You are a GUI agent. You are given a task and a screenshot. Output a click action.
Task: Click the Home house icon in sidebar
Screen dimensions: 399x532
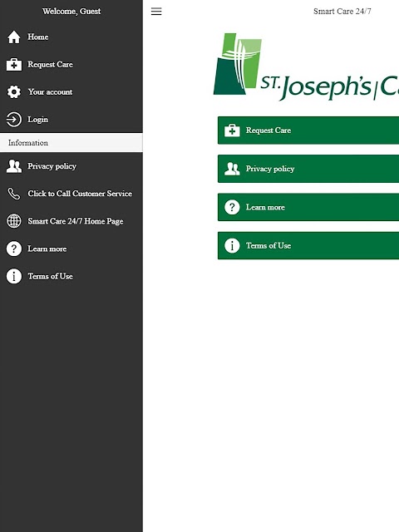point(14,37)
